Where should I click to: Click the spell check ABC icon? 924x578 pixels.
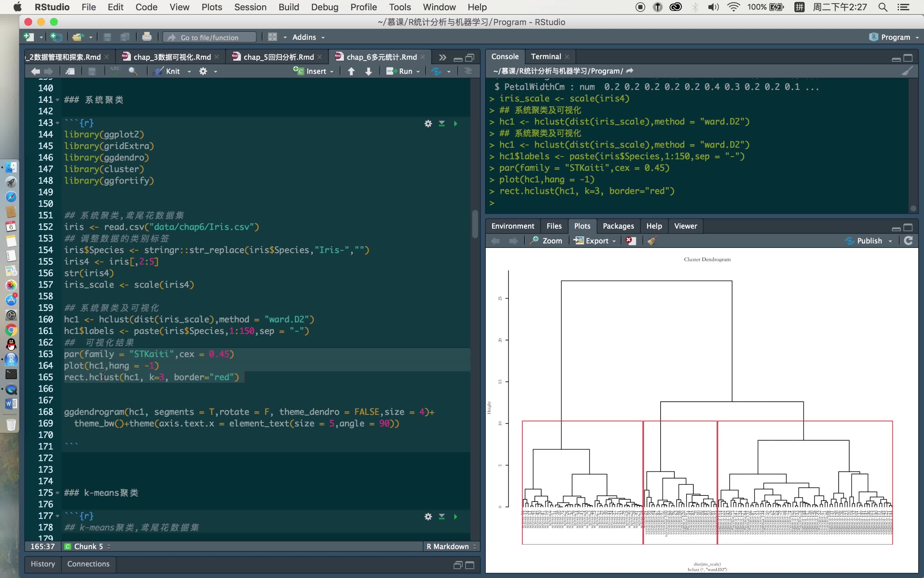(115, 70)
